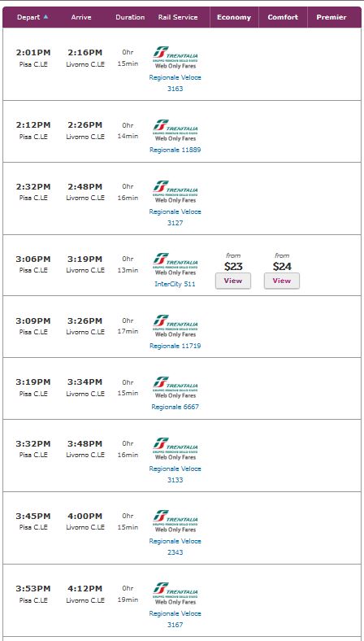364x641 pixels.
Task: Click the Trenitalia logo for Regionale 6667
Action: 175,387
